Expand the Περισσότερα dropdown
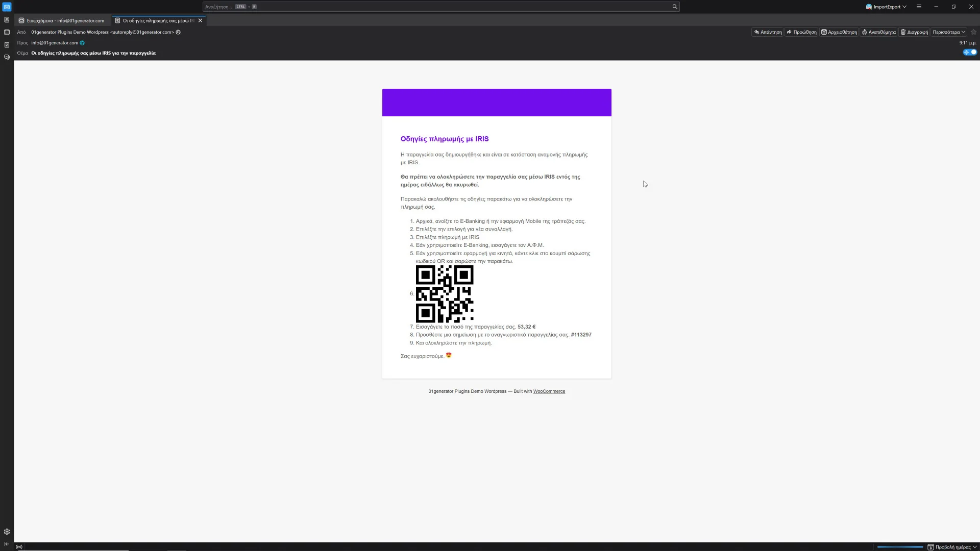The height and width of the screenshot is (551, 980). point(949,32)
